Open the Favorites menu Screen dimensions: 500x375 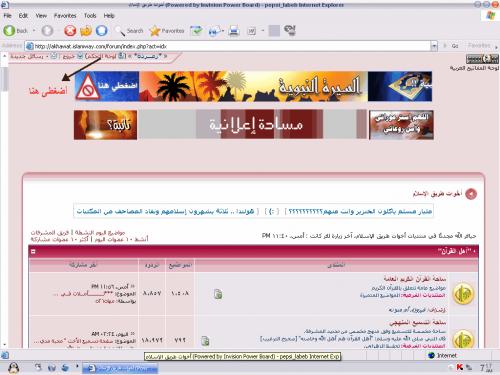tap(65, 16)
